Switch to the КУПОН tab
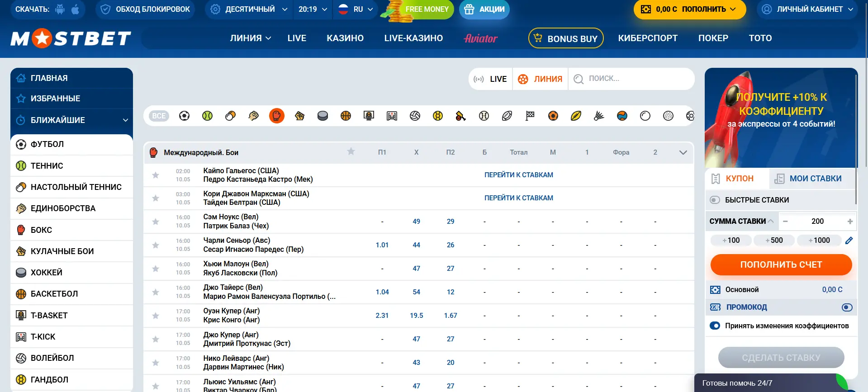 (737, 179)
